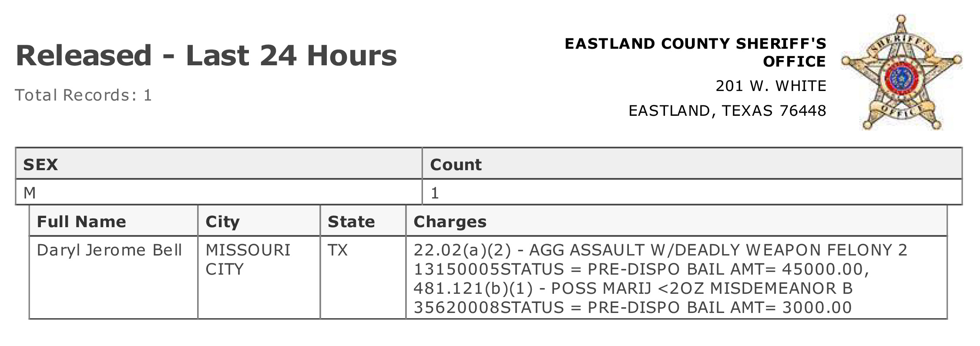
Task: Click the AGG ASSAULT W/DEADLY WEAPON charge line
Action: click(661, 250)
